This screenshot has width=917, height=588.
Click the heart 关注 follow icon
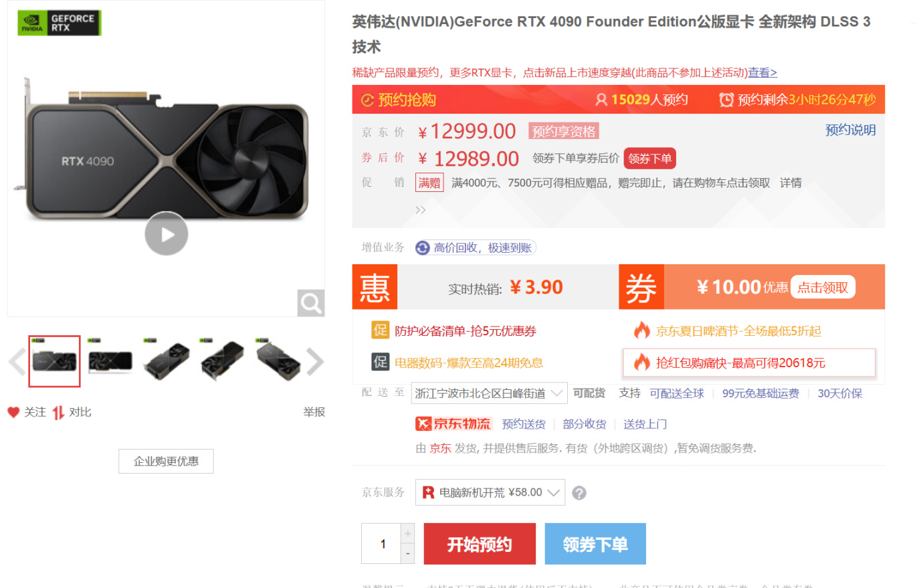(x=13, y=412)
